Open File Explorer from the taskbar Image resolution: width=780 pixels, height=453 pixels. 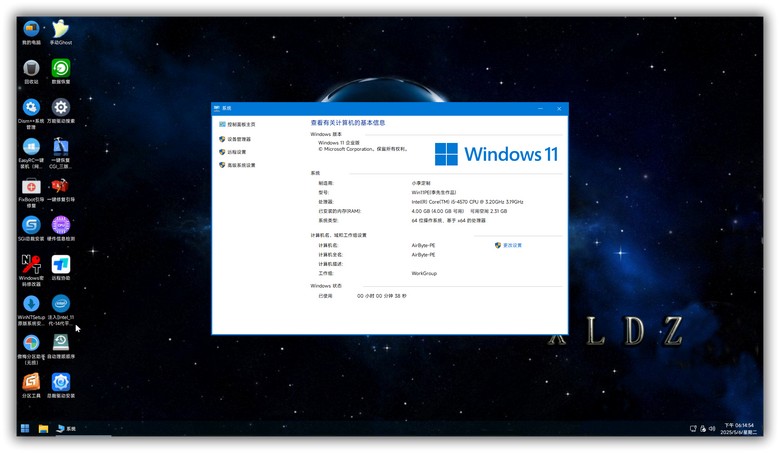coord(43,429)
